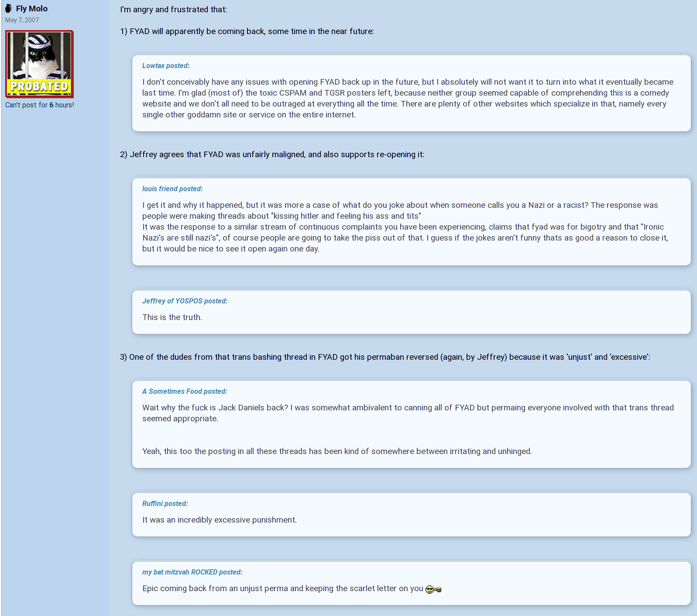Click the 'Epic coming back from an unjust perma' quote

click(x=283, y=588)
